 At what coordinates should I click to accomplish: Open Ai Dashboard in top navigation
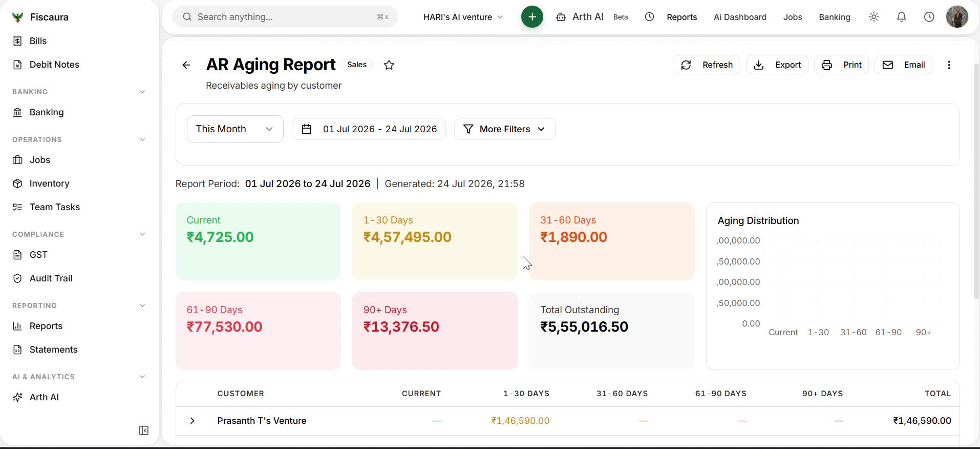pyautogui.click(x=740, y=17)
